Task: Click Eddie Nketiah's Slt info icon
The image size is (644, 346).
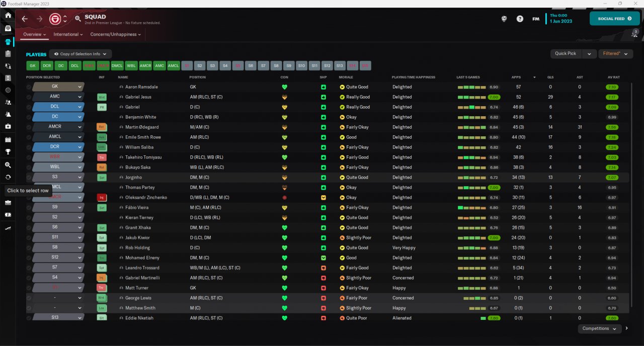Action: point(102,318)
